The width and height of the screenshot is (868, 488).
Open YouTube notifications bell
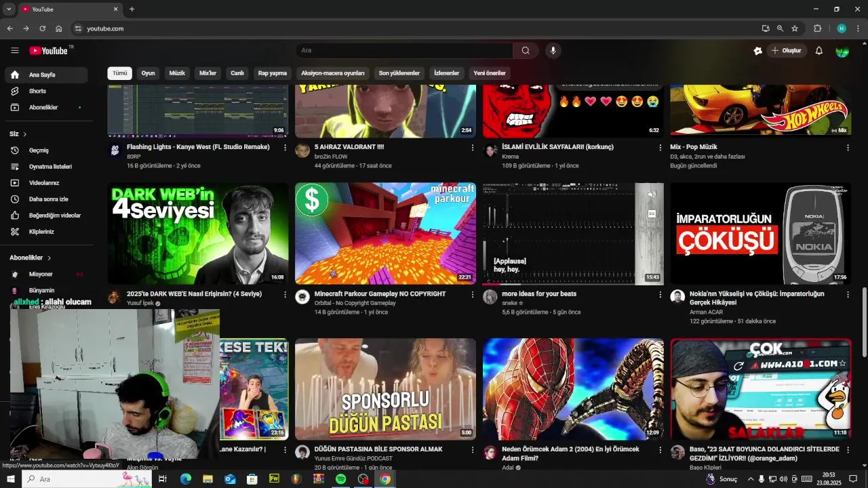point(818,50)
